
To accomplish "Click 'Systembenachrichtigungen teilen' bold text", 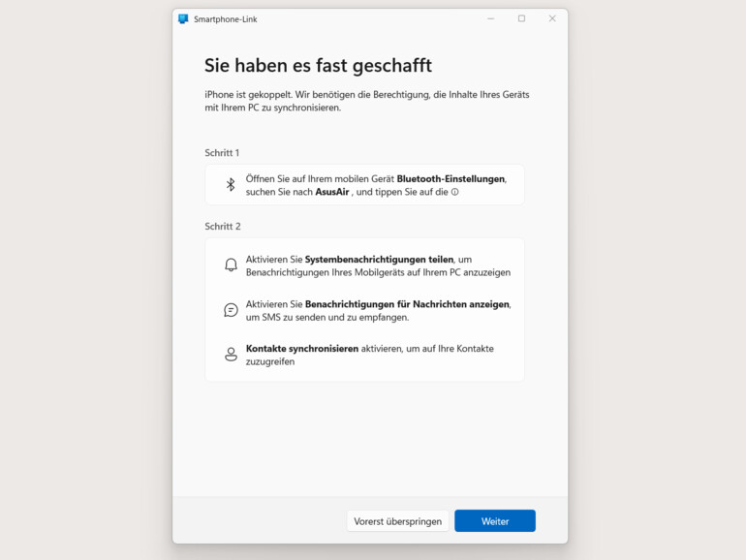I will [379, 260].
